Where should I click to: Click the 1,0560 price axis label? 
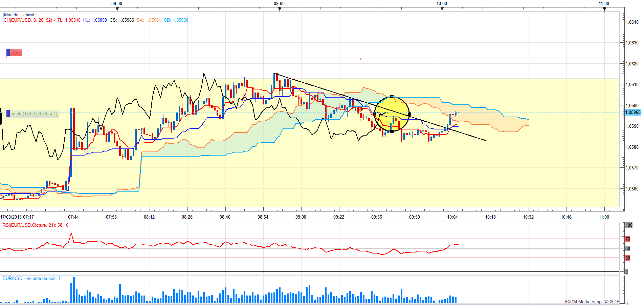pyautogui.click(x=632, y=189)
